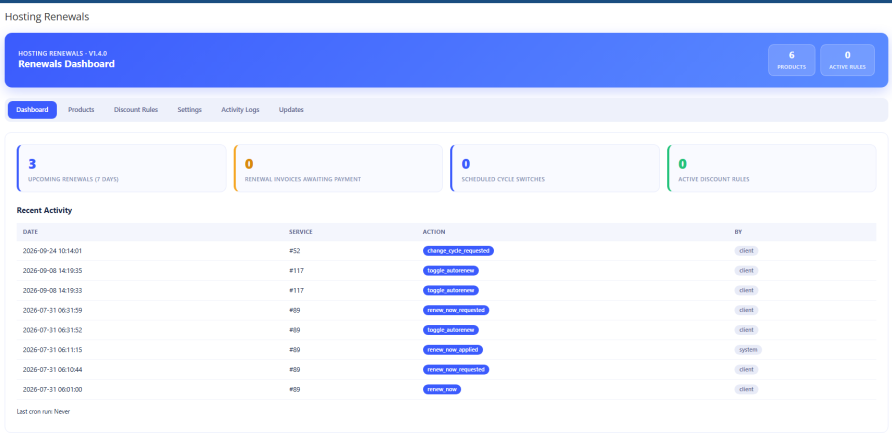
Task: Click the client badge in the 06:01:00 row
Action: (x=746, y=389)
